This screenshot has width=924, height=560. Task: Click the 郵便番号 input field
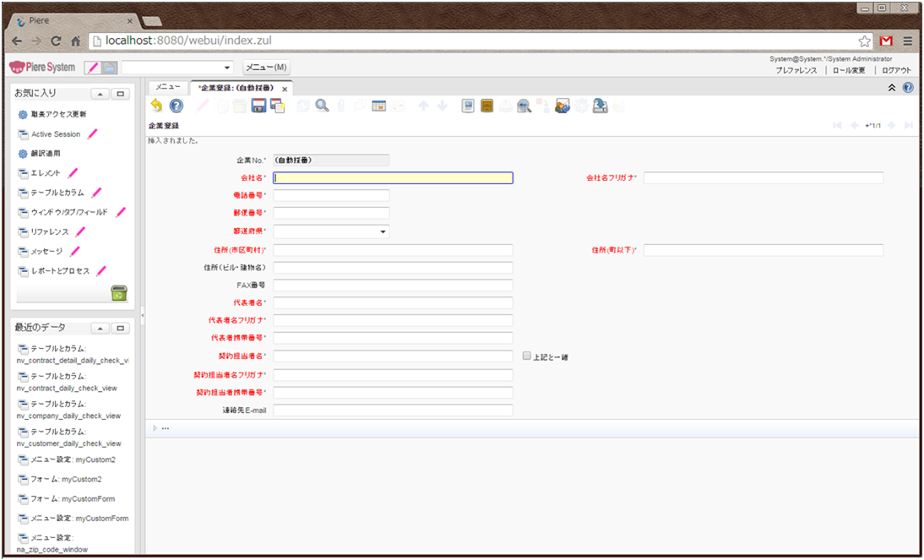(331, 213)
